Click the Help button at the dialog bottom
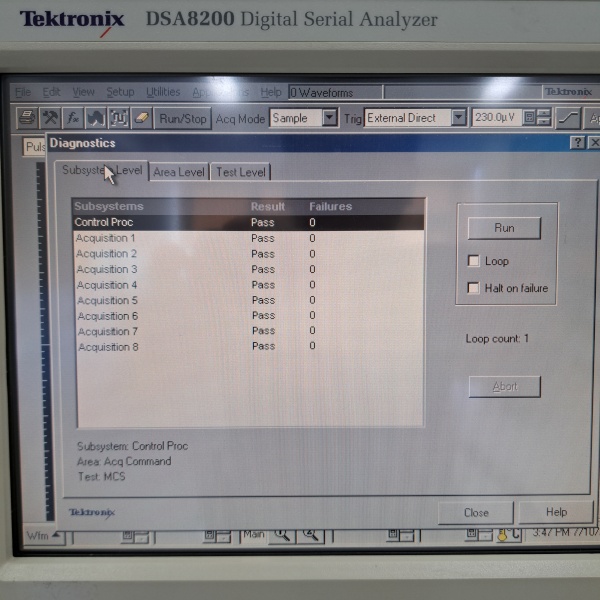This screenshot has width=600, height=600. click(556, 512)
